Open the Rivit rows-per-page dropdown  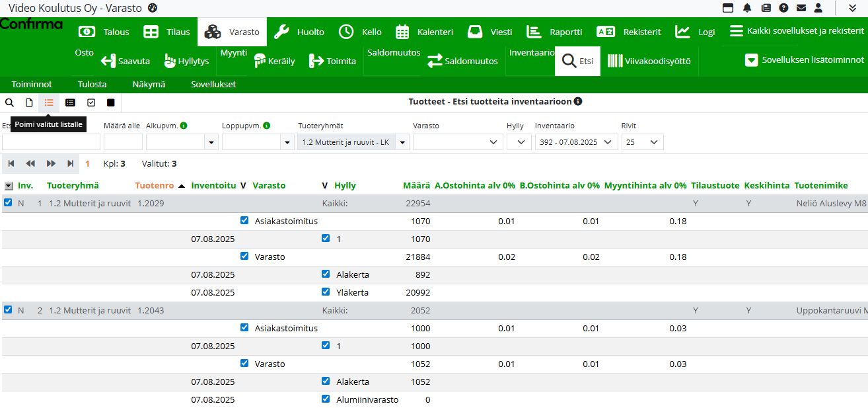click(642, 142)
